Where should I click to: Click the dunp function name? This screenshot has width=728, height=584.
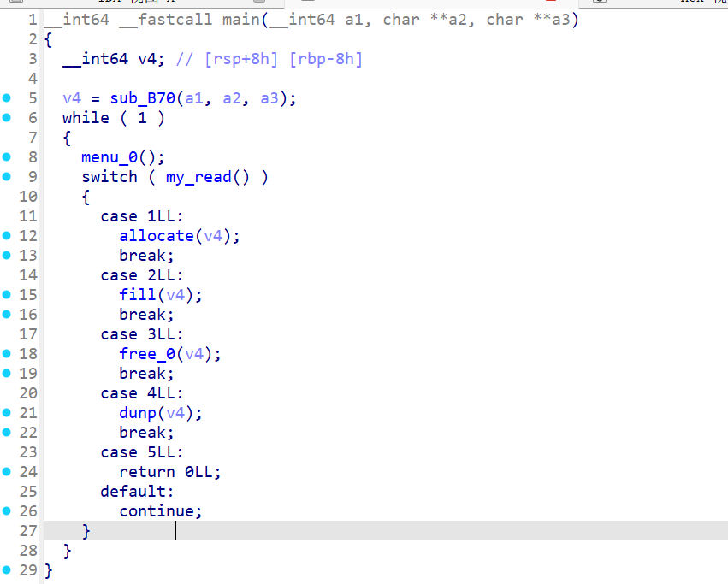tap(138, 413)
